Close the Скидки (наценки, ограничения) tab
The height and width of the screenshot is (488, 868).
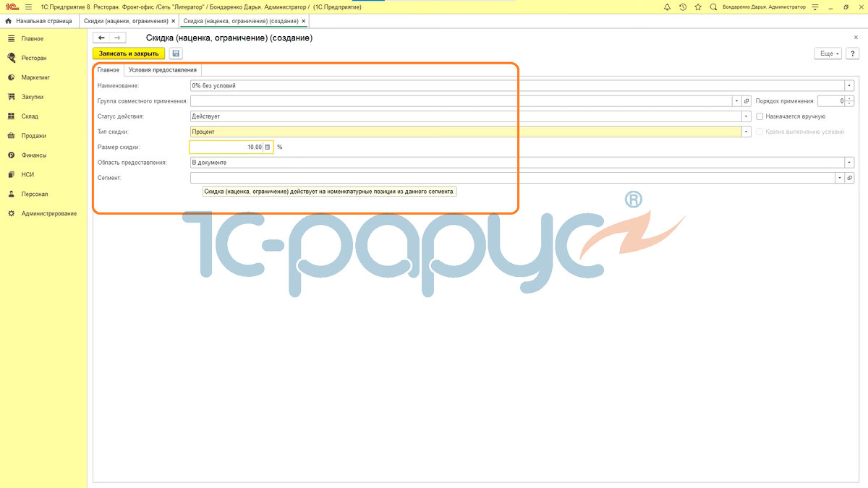click(173, 21)
